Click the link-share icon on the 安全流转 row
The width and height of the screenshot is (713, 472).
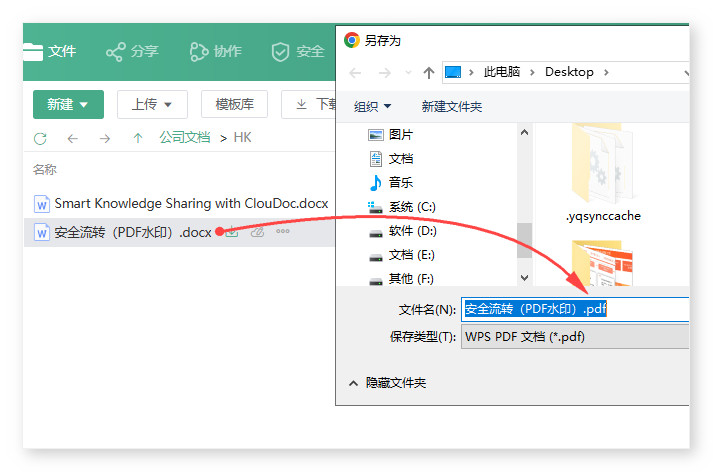(257, 232)
